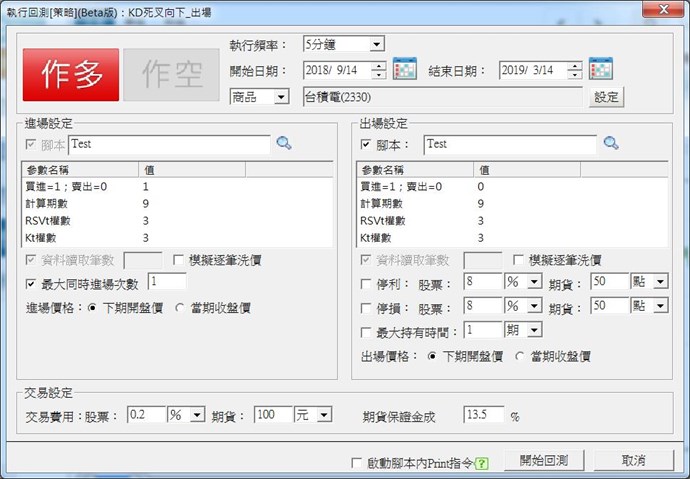
Task: Click the 最大持有時間 value field
Action: 483,330
